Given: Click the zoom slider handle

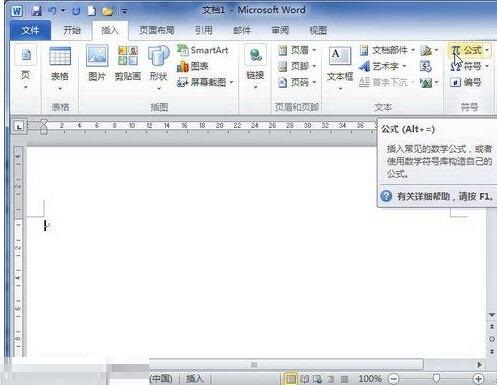Looking at the screenshot, I should [436, 378].
